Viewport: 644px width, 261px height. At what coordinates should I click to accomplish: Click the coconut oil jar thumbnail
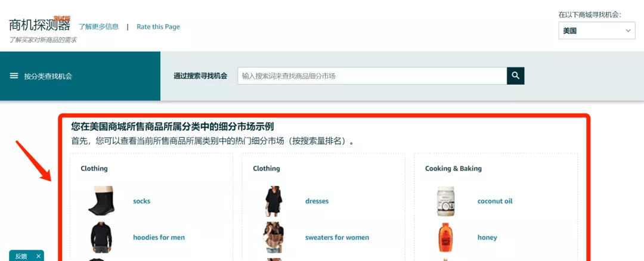[446, 201]
